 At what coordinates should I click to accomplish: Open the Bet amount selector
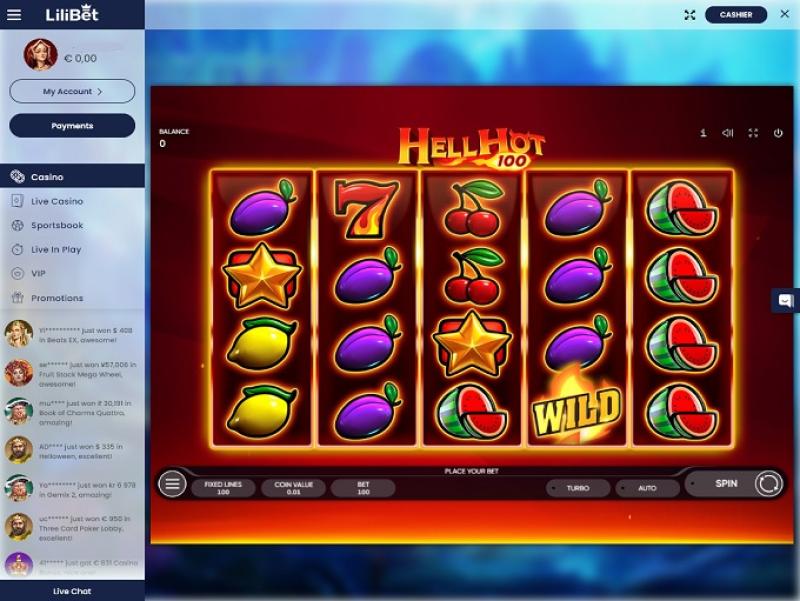tap(363, 488)
